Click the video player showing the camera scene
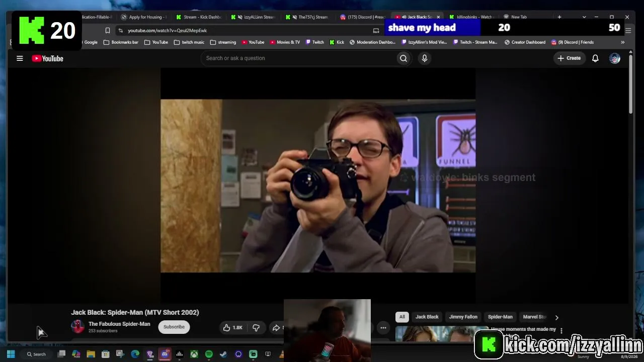This screenshot has height=362, width=644. coord(318,186)
